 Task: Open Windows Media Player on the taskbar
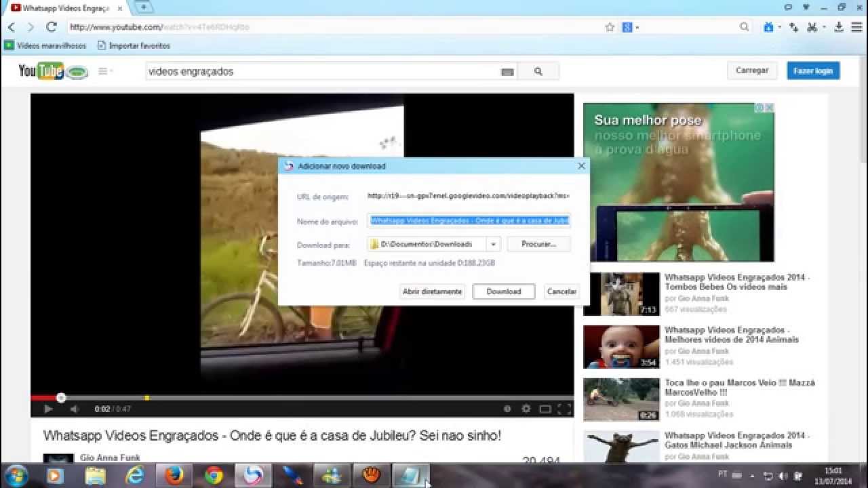pyautogui.click(x=55, y=476)
